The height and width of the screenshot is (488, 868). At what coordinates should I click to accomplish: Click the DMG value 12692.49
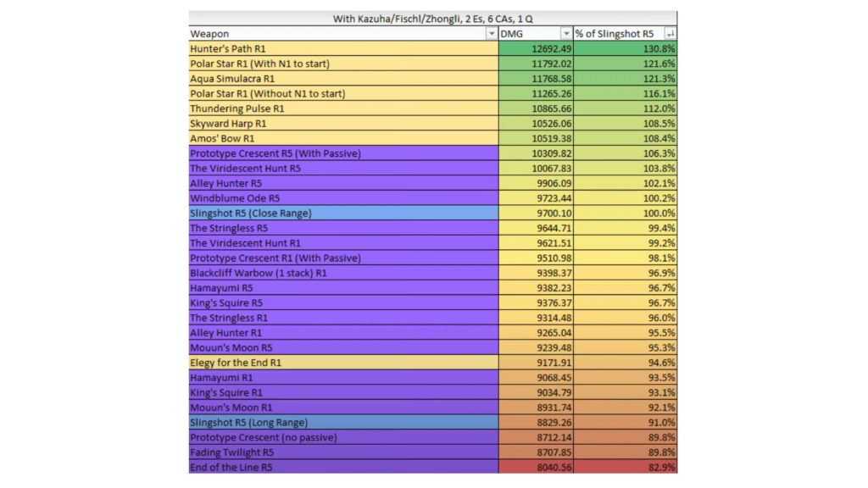pyautogui.click(x=536, y=48)
